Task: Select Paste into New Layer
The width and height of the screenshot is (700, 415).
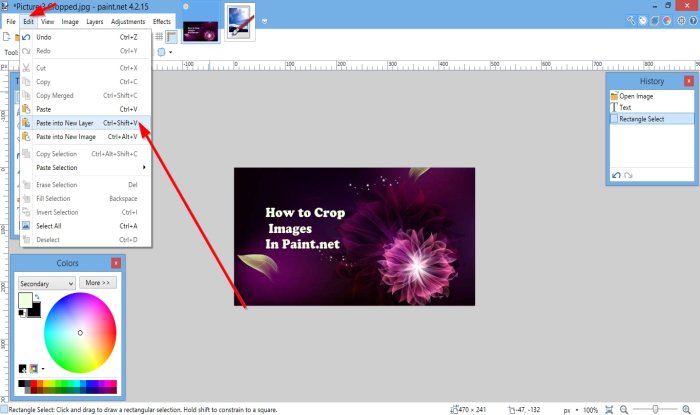Action: coord(86,123)
